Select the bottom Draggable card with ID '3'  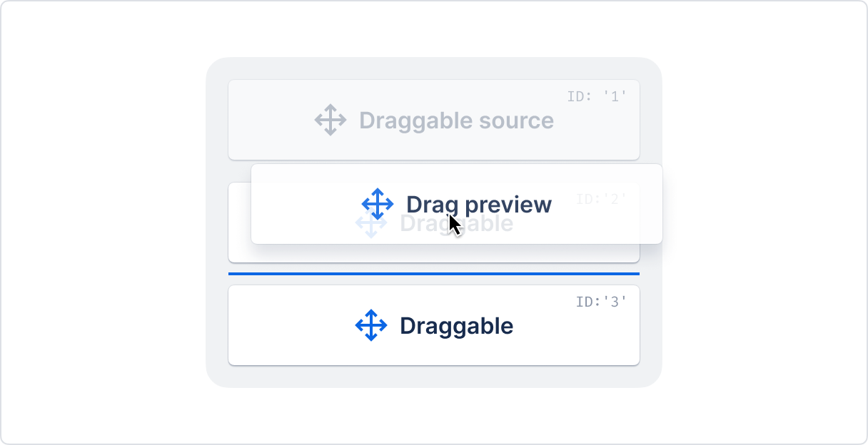click(x=434, y=325)
